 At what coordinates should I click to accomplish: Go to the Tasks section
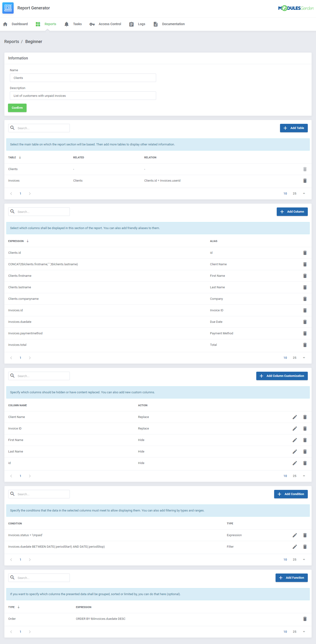pyautogui.click(x=73, y=24)
